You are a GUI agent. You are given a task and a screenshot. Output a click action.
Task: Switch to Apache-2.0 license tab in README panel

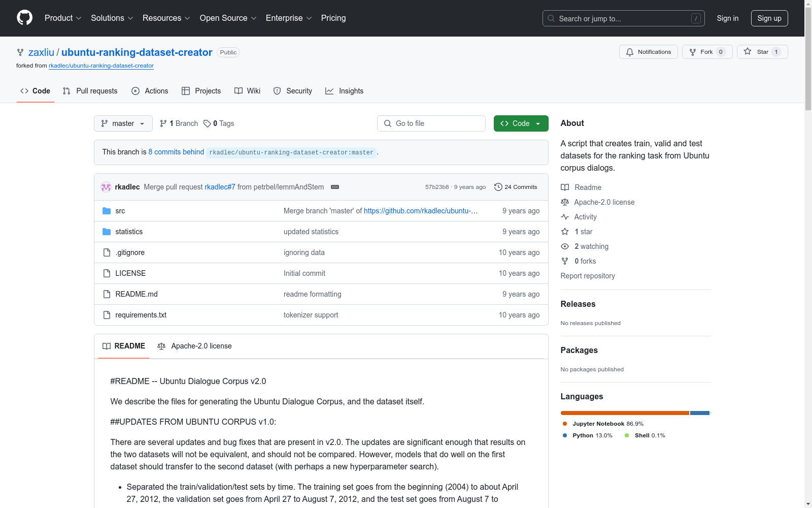tap(194, 346)
